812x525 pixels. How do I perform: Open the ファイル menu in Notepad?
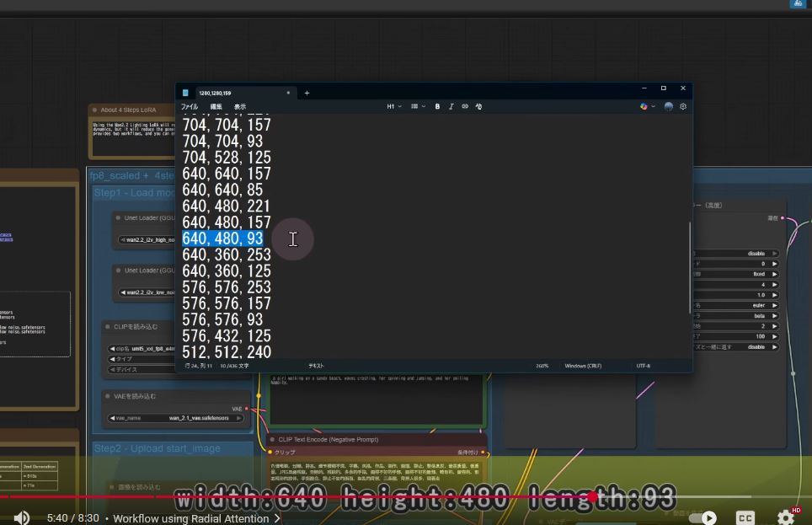click(x=189, y=107)
